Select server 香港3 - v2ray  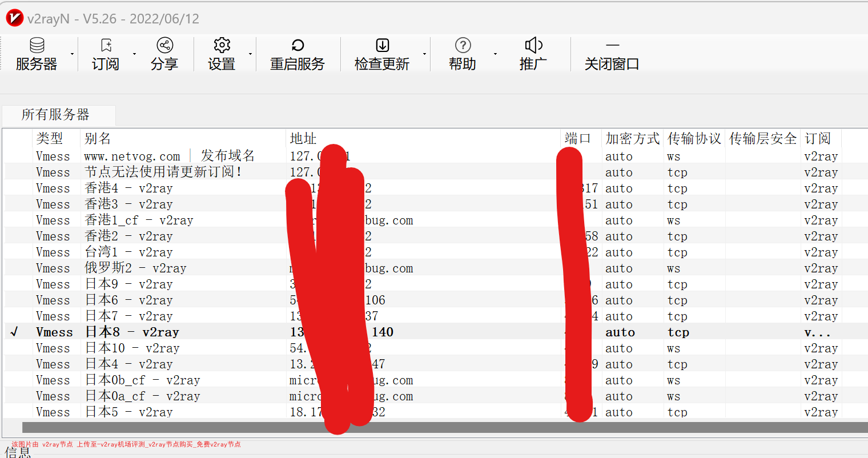pos(436,204)
